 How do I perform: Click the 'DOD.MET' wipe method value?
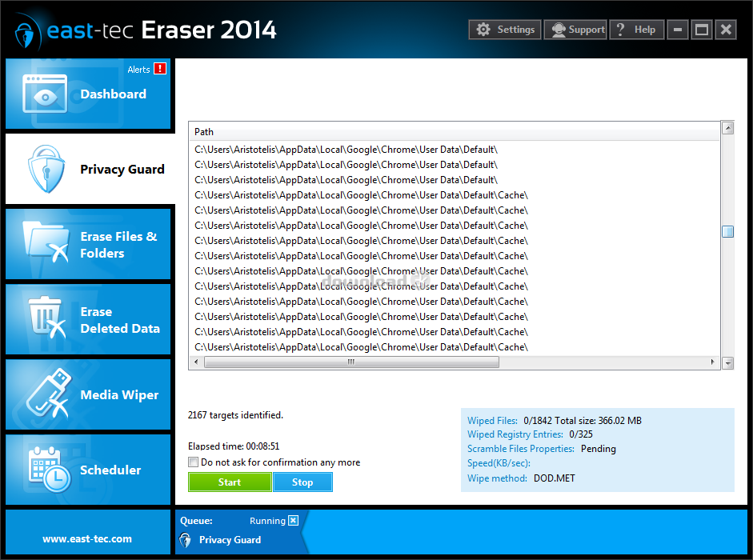(x=555, y=478)
